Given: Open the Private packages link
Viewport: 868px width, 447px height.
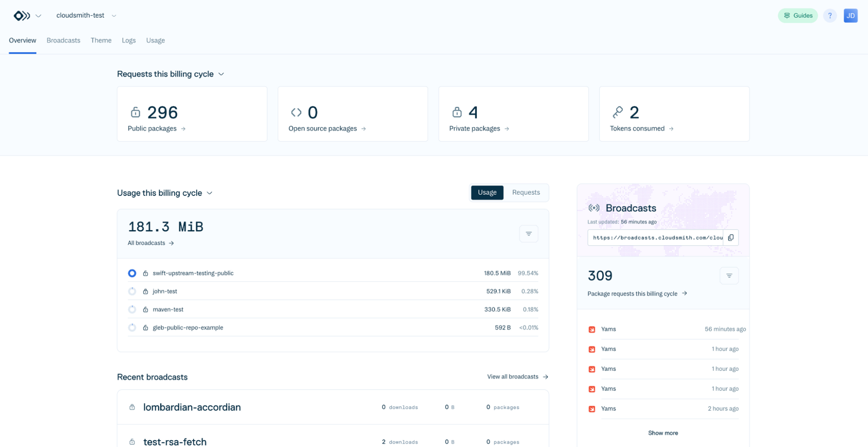Looking at the screenshot, I should pos(479,129).
